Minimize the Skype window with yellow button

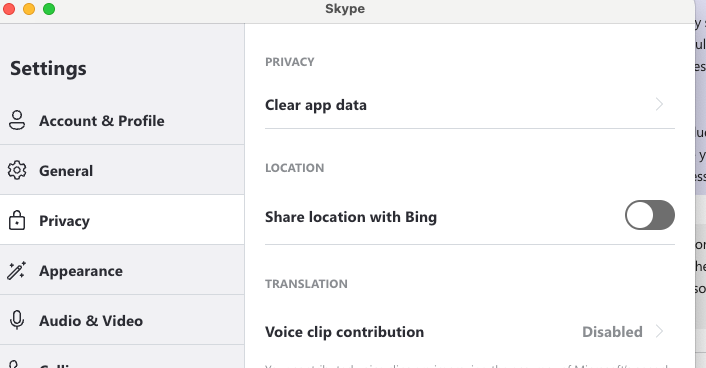point(29,9)
